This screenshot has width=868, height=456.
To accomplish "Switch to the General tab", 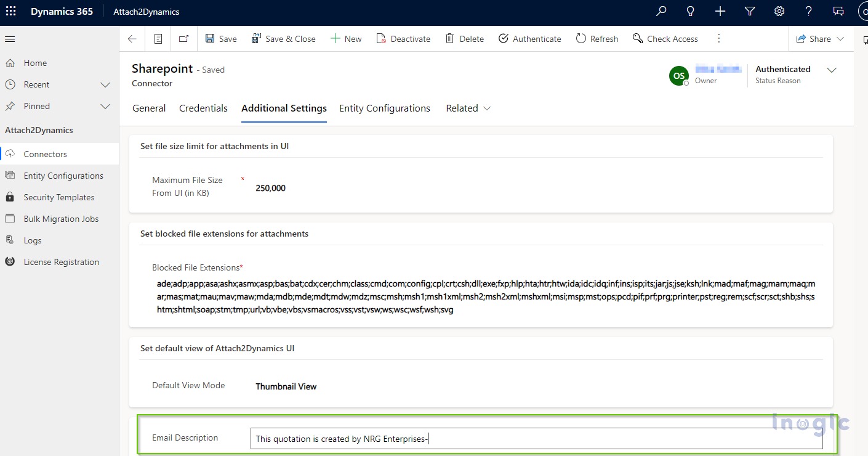I will (149, 108).
